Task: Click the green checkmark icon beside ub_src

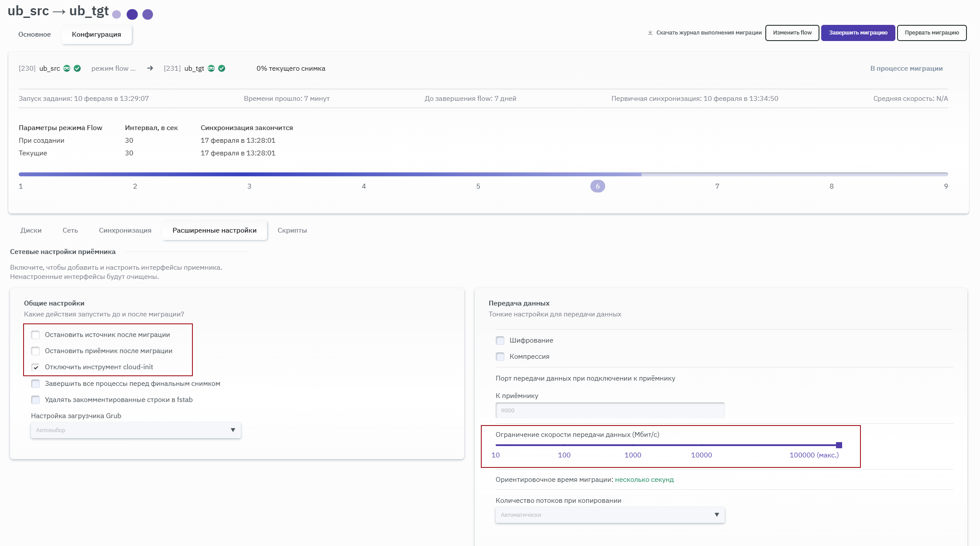Action: (x=77, y=69)
